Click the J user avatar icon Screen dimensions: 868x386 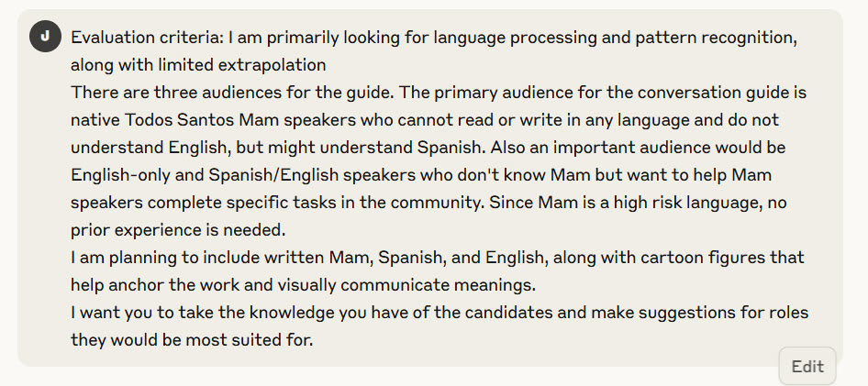click(x=44, y=38)
